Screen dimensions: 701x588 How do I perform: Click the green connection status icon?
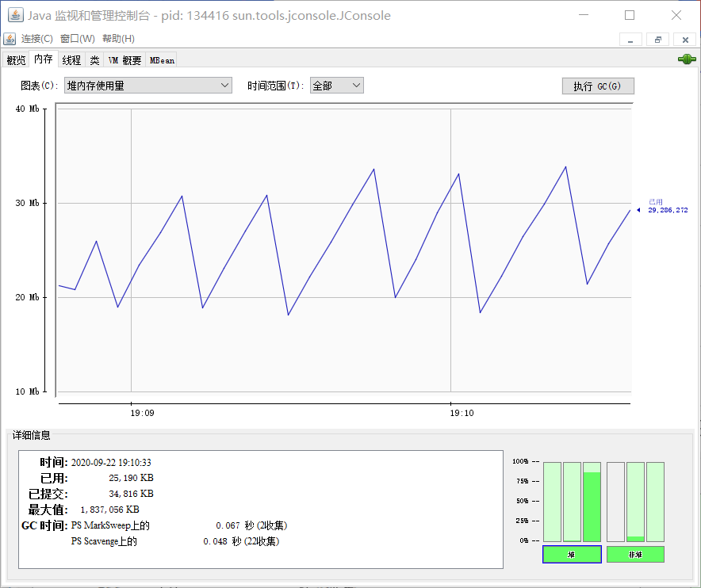[687, 59]
